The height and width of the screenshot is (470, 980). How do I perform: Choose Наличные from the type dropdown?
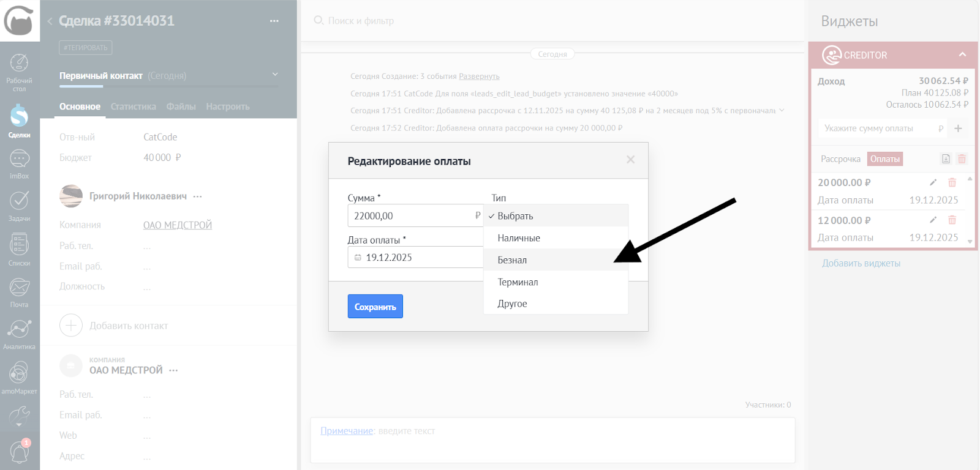point(519,238)
